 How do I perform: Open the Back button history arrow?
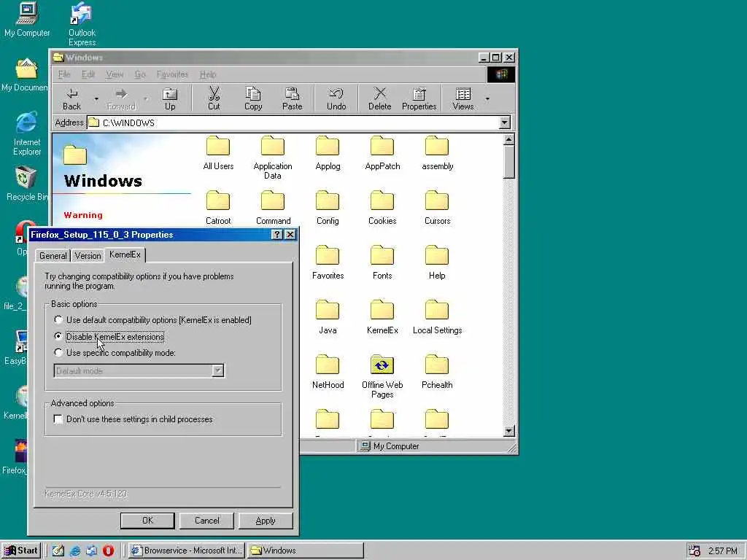[96, 99]
